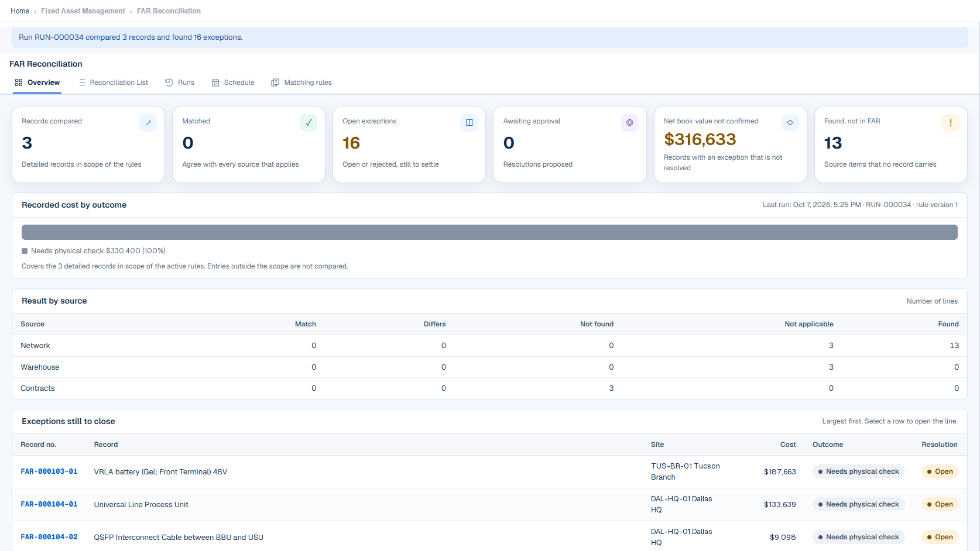This screenshot has width=980, height=551.
Task: Click the Matched checkmark icon
Action: (x=309, y=123)
